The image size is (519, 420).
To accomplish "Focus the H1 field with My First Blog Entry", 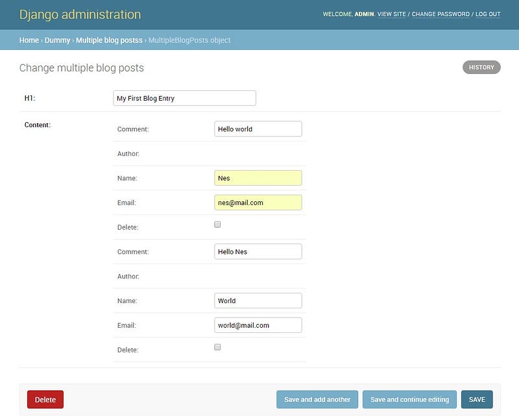I will coord(184,98).
